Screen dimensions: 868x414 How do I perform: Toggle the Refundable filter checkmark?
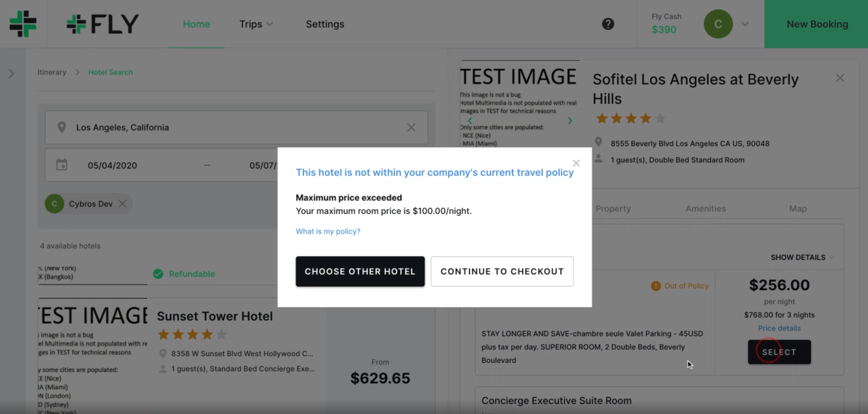tap(158, 274)
